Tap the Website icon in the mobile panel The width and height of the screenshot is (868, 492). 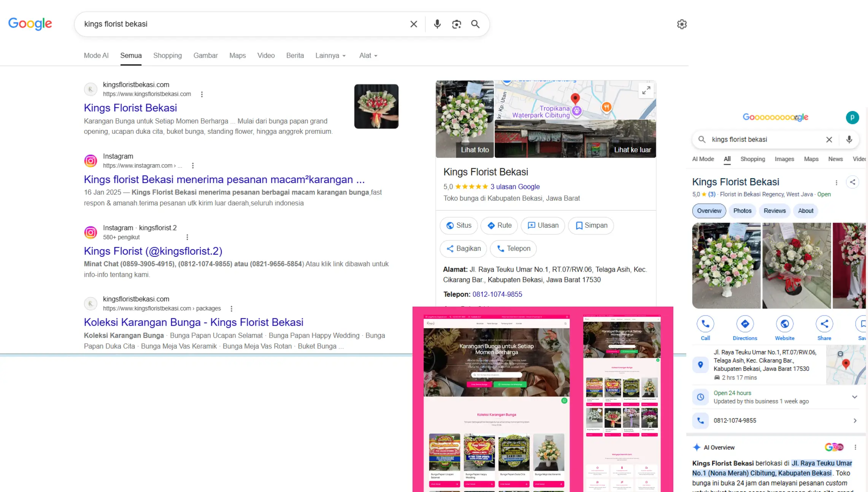[785, 324]
